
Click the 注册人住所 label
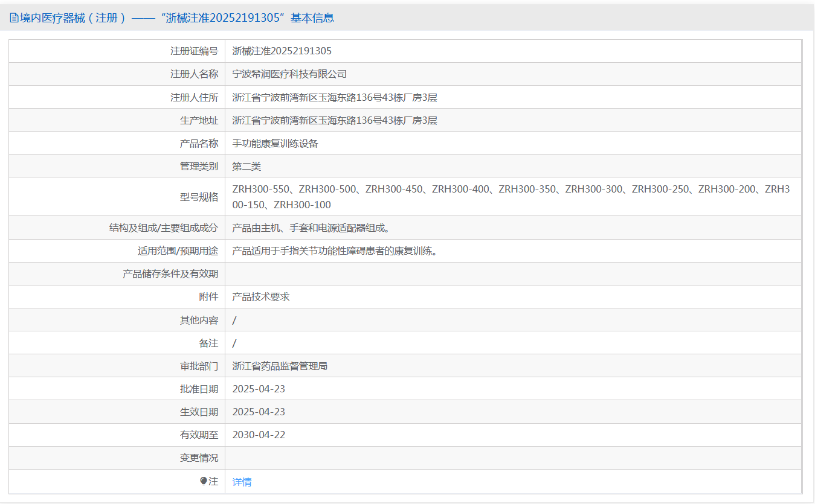pos(194,97)
